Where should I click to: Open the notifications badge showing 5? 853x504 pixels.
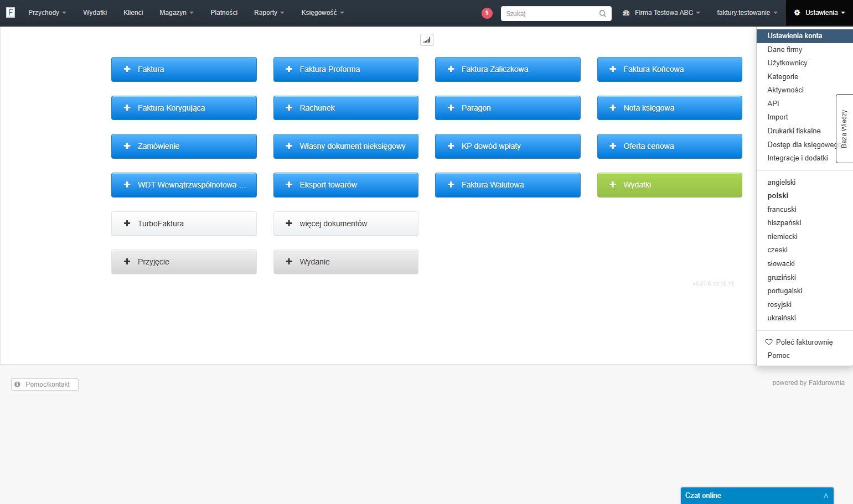tap(487, 13)
